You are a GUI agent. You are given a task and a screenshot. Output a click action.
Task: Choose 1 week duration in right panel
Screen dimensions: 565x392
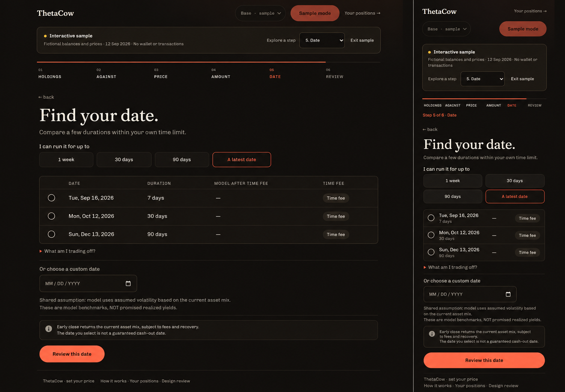click(x=453, y=181)
